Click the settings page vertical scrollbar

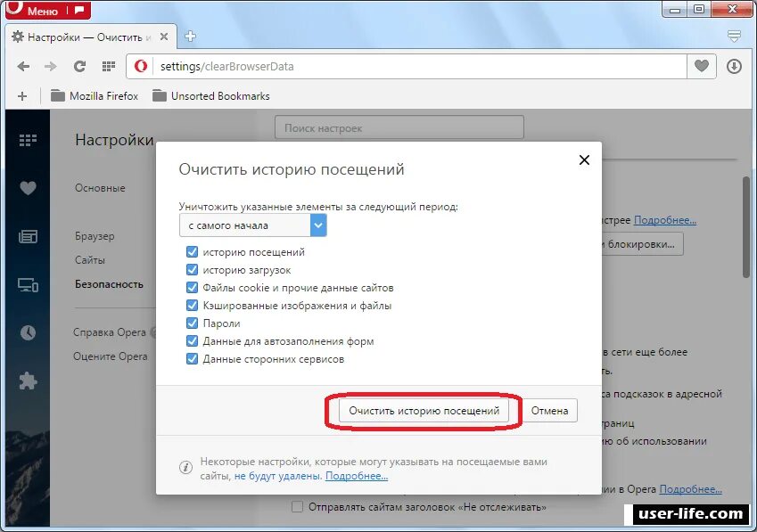746,226
